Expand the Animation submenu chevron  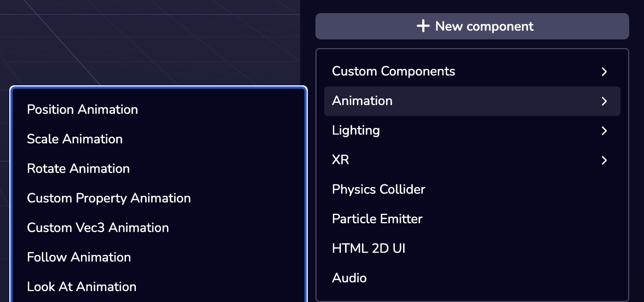[604, 101]
